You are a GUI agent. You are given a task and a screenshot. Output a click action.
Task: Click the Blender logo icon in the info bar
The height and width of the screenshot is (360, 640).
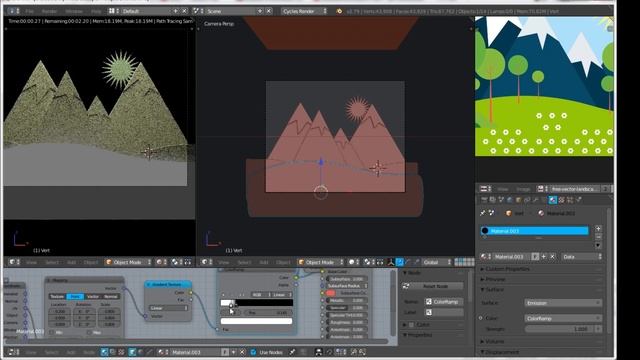click(339, 11)
